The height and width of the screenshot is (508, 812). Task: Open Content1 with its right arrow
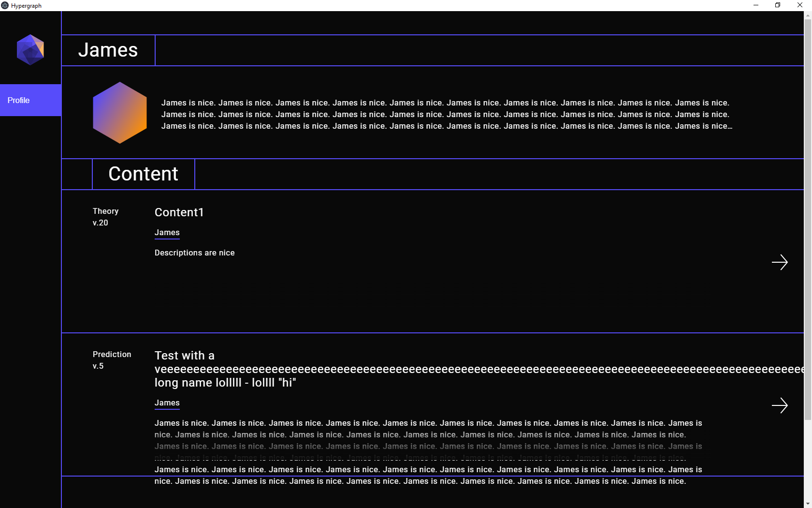(x=780, y=262)
